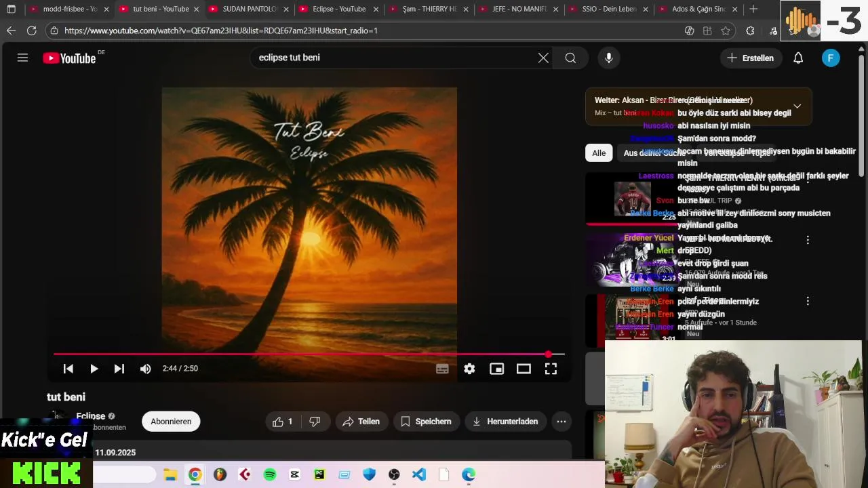Click the taskbar search box
Image resolution: width=868 pixels, height=488 pixels.
(124, 474)
